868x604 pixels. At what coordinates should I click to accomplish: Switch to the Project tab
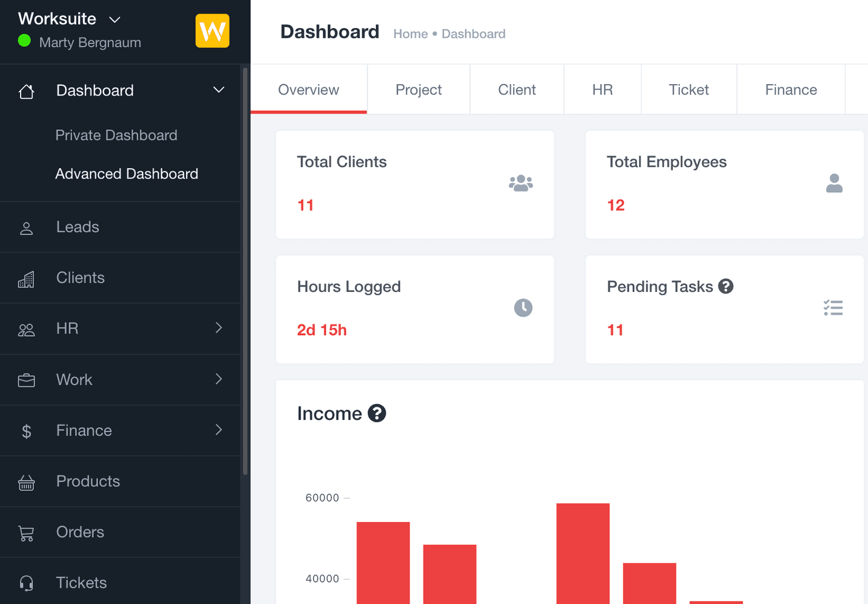click(418, 90)
